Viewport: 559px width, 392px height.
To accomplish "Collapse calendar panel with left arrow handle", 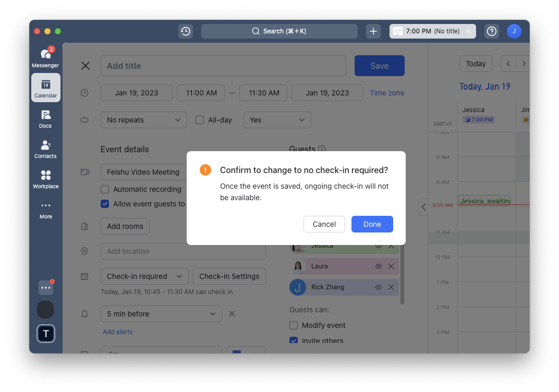I will (423, 207).
